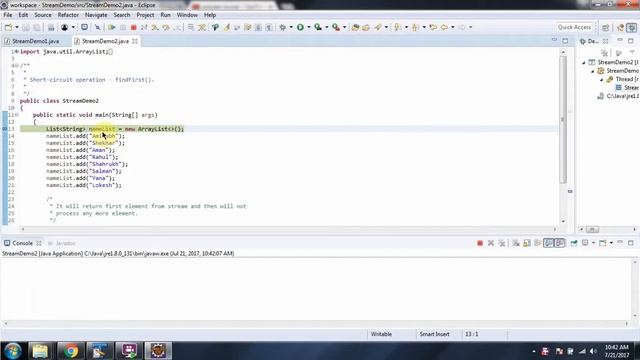Open the Back history dropdown arrow
This screenshot has height=360, width=640.
(453, 27)
